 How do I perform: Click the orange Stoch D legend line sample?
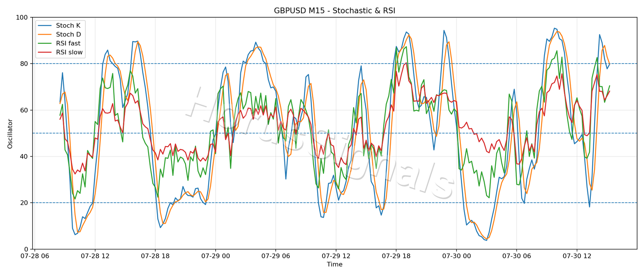pyautogui.click(x=44, y=35)
